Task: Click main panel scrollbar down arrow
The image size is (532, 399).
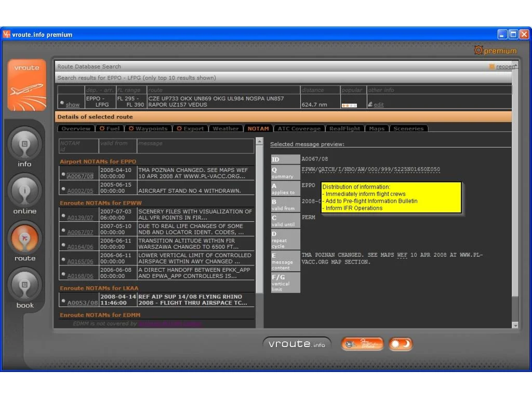Action: (x=515, y=325)
